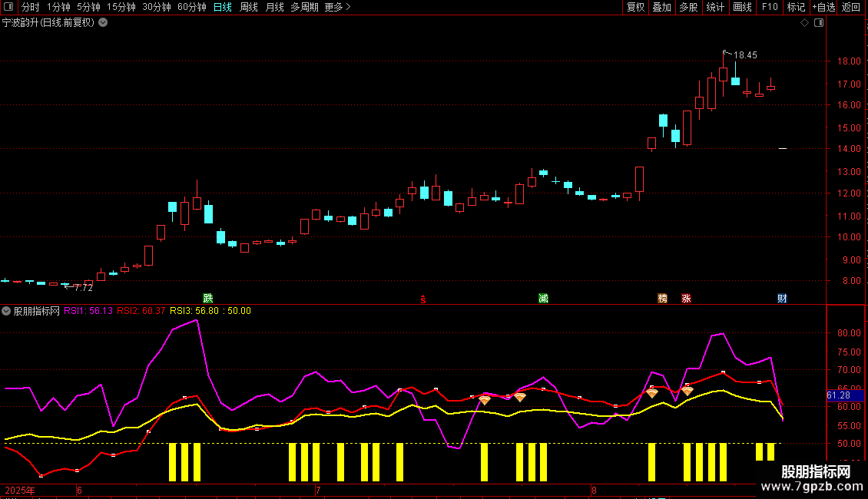
Task: Click the 标记 mark button
Action: tap(796, 7)
